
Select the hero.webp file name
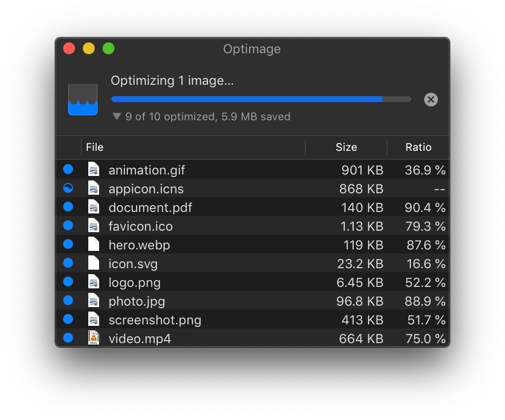point(140,245)
